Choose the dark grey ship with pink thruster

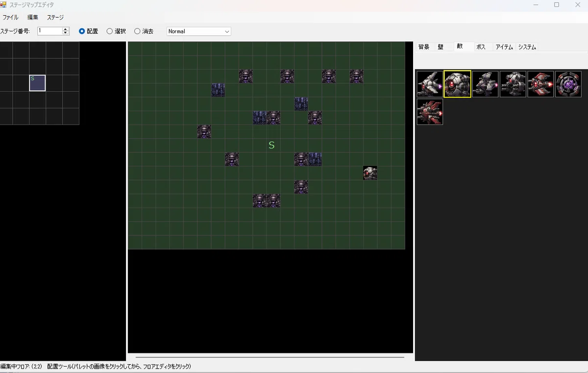pyautogui.click(x=485, y=84)
